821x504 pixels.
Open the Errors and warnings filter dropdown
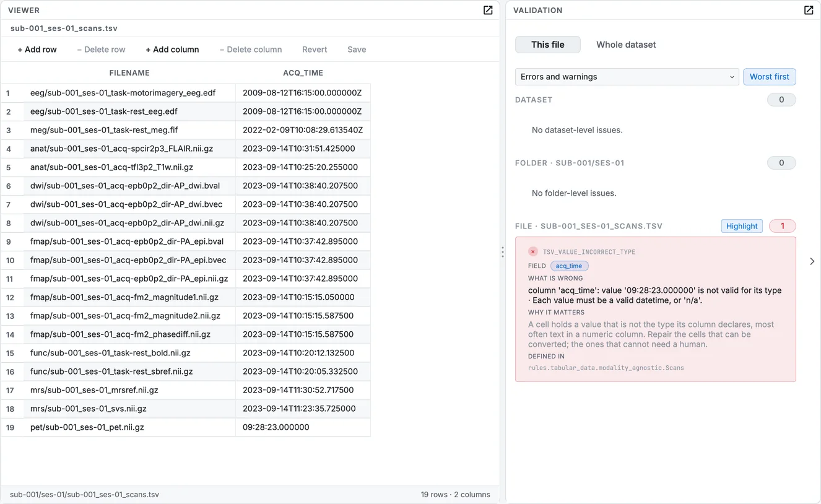pos(627,77)
